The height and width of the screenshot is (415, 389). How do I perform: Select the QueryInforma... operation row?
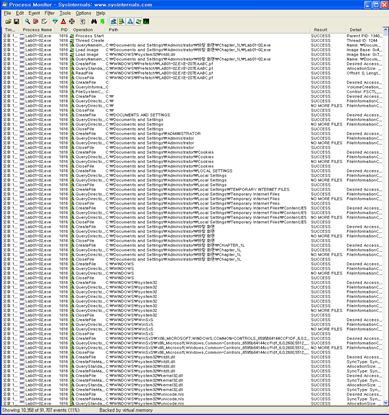pos(193,87)
